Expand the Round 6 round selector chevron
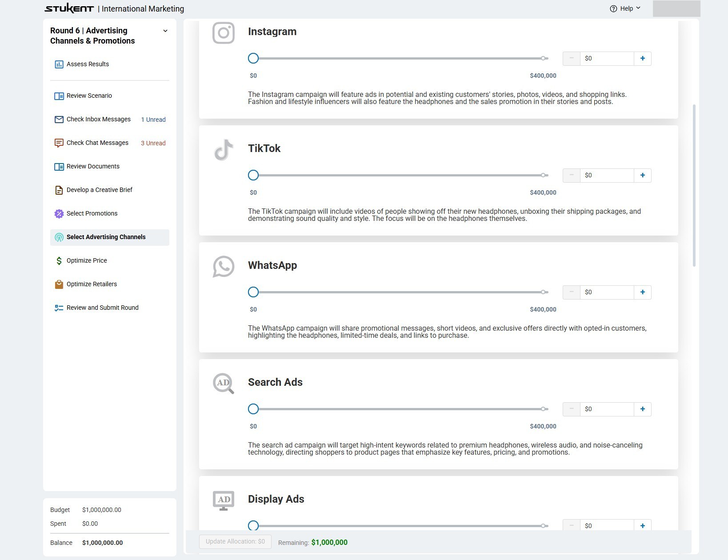Image resolution: width=728 pixels, height=560 pixels. pyautogui.click(x=165, y=31)
